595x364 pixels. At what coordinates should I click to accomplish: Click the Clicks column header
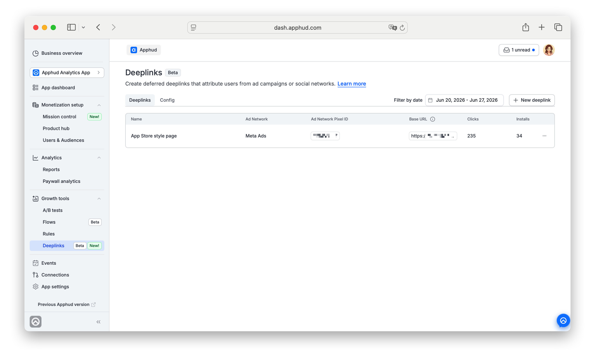pyautogui.click(x=473, y=119)
